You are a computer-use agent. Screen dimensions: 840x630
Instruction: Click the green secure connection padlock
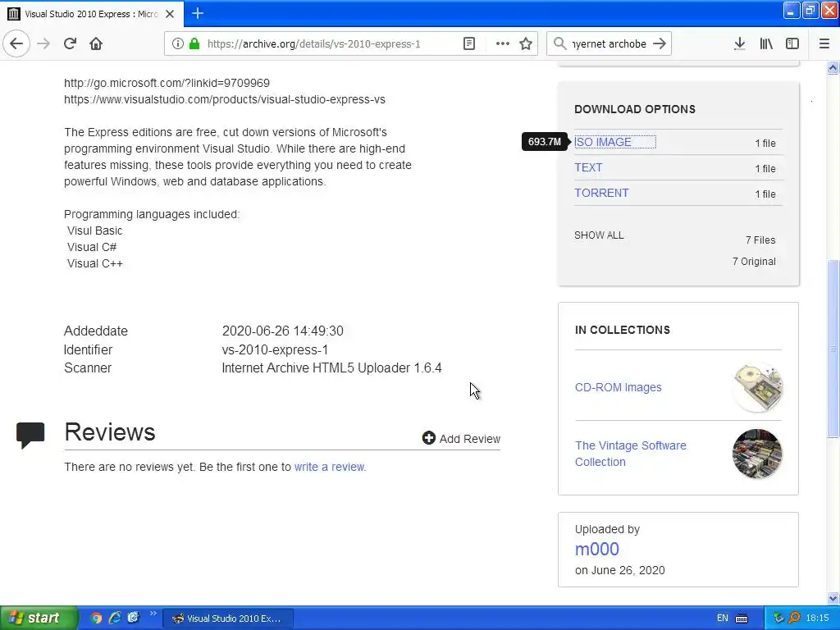coord(194,43)
